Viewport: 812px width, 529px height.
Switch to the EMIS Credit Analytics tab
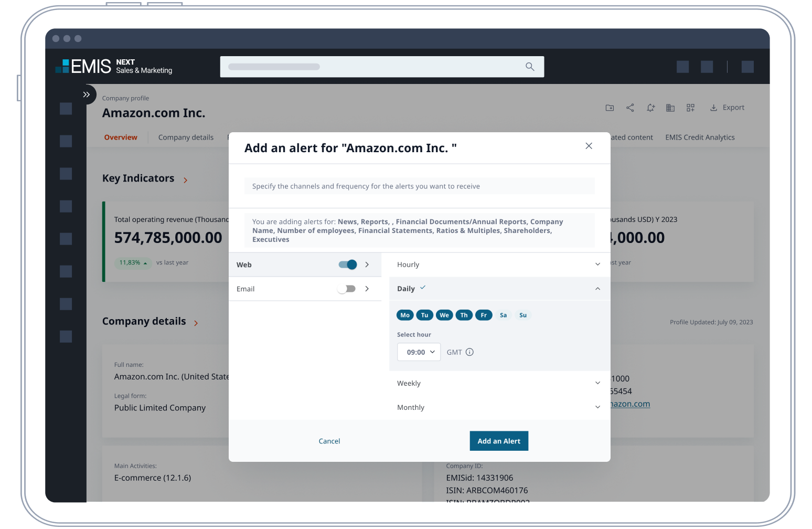pyautogui.click(x=700, y=137)
